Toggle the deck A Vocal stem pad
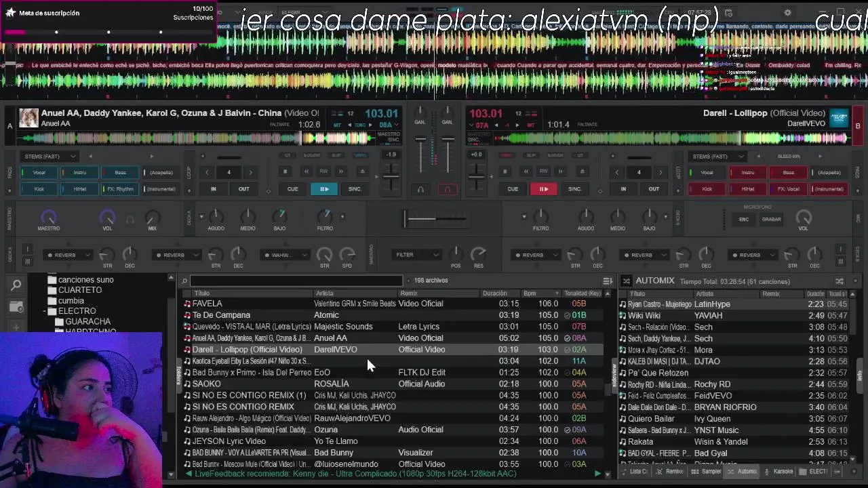 pyautogui.click(x=39, y=173)
